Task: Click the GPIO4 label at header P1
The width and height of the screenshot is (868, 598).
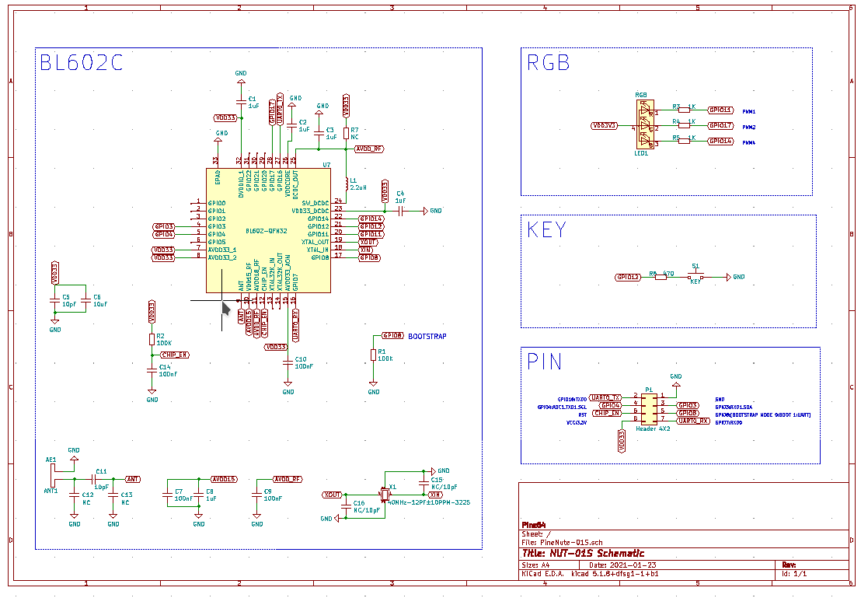Action: coord(610,405)
